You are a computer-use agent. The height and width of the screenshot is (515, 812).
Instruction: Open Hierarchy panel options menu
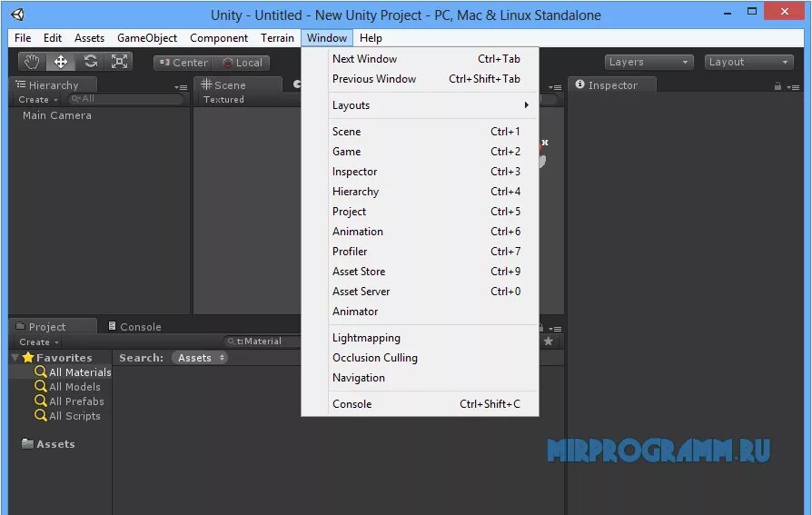point(181,87)
